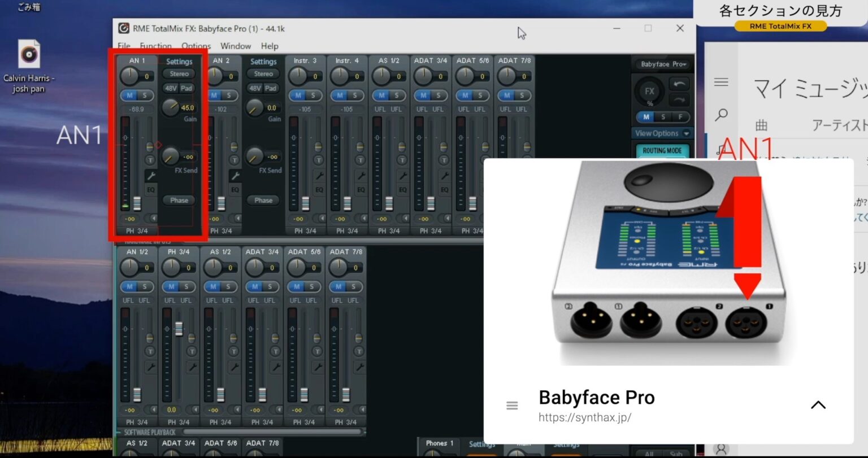Click the hamburger icon beside the Babyface Pro result
The image size is (868, 458).
[x=512, y=405]
